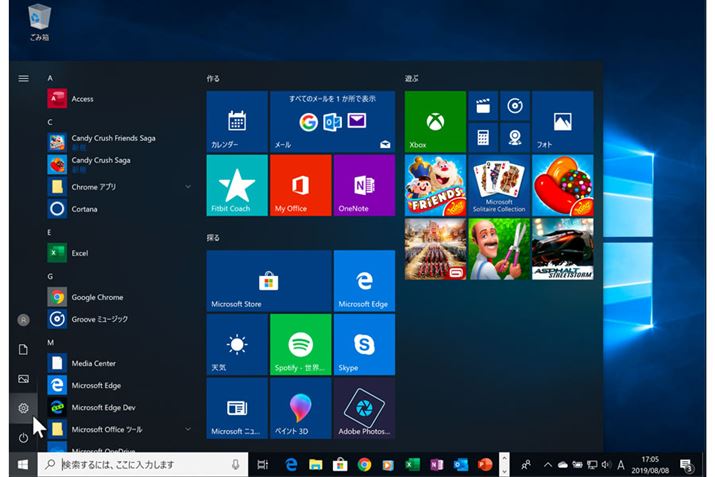The height and width of the screenshot is (477, 715).
Task: Click the My Office tile
Action: tap(300, 185)
